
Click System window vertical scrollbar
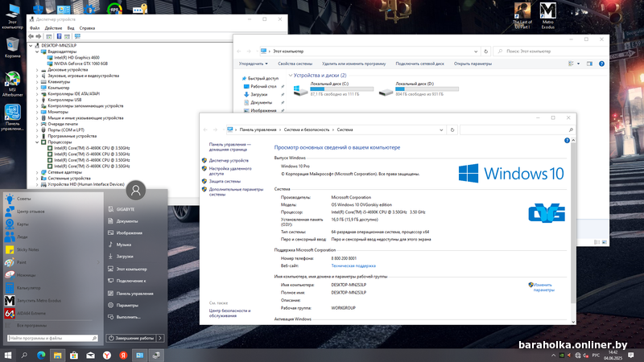click(573, 231)
